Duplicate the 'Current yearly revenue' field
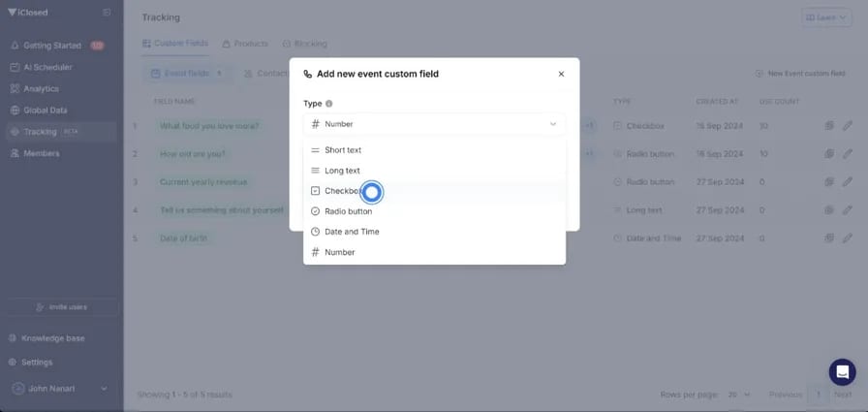868x412 pixels. point(829,181)
